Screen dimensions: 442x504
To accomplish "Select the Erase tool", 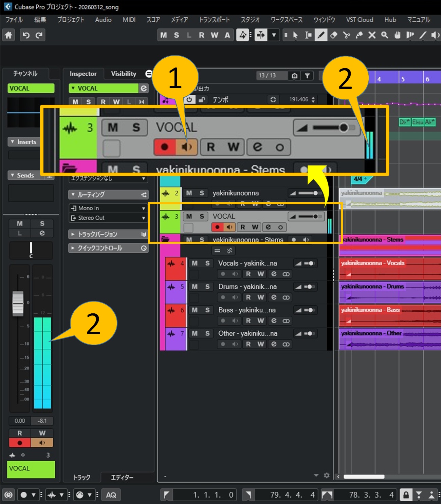I will [334, 35].
